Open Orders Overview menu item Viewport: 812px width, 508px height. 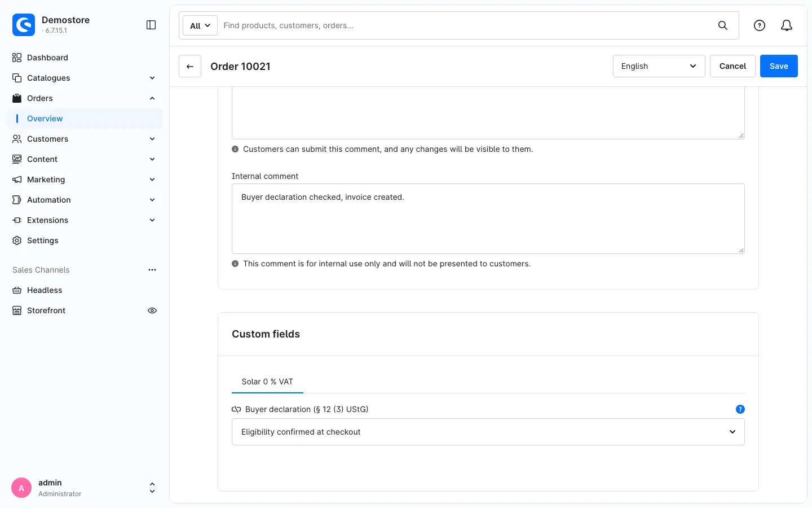point(85,119)
